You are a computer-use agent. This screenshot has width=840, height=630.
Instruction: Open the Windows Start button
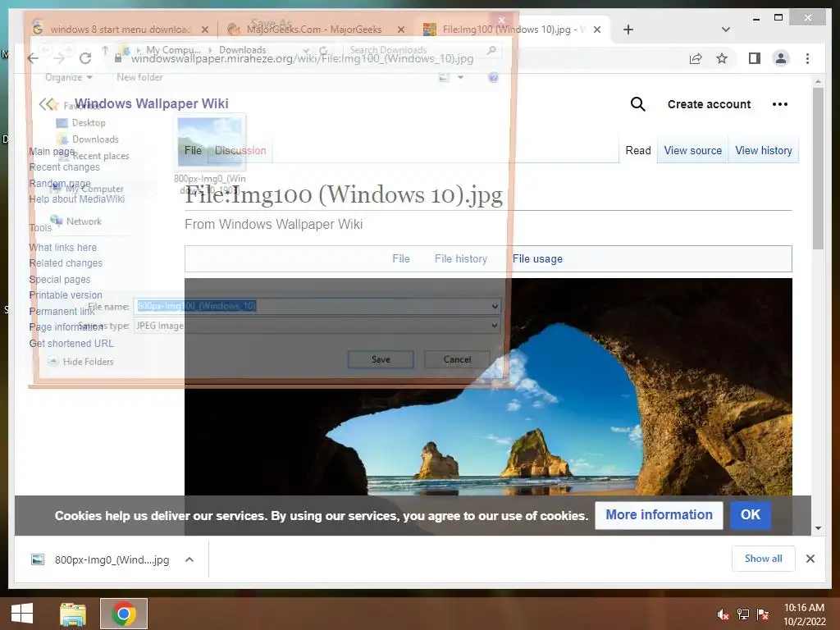point(22,614)
